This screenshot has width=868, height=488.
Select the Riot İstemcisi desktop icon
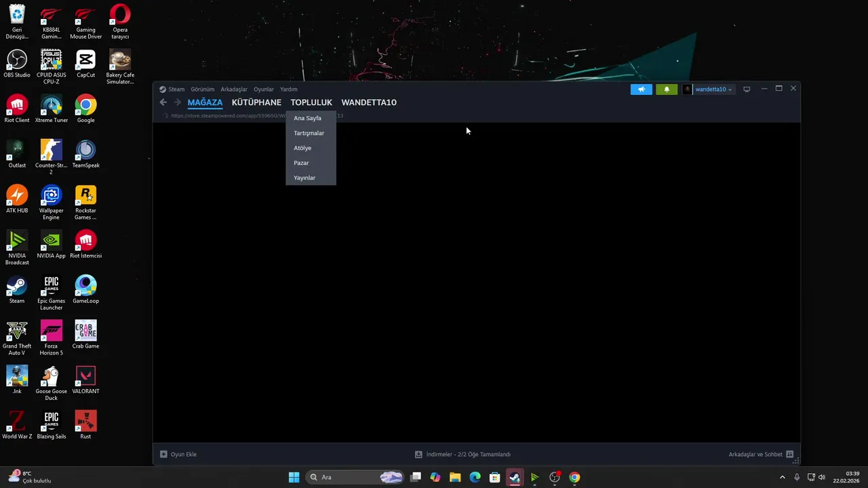(x=85, y=245)
